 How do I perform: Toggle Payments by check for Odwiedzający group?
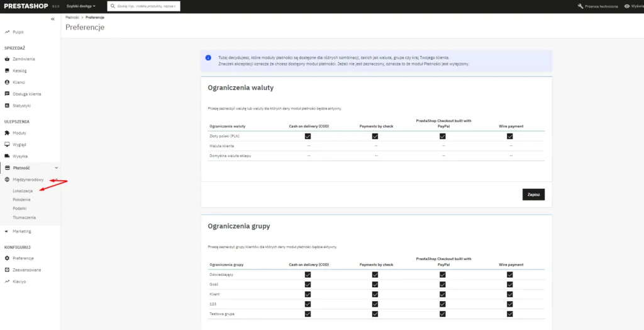375,275
